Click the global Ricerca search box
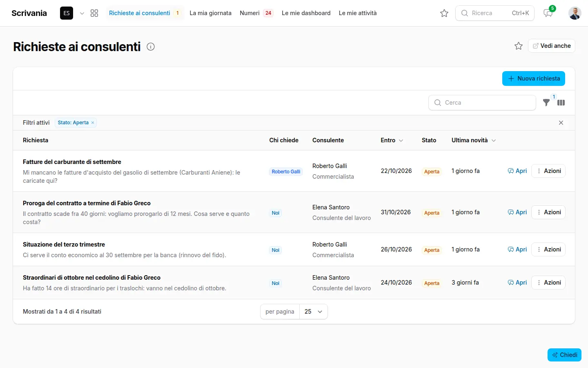 point(495,13)
